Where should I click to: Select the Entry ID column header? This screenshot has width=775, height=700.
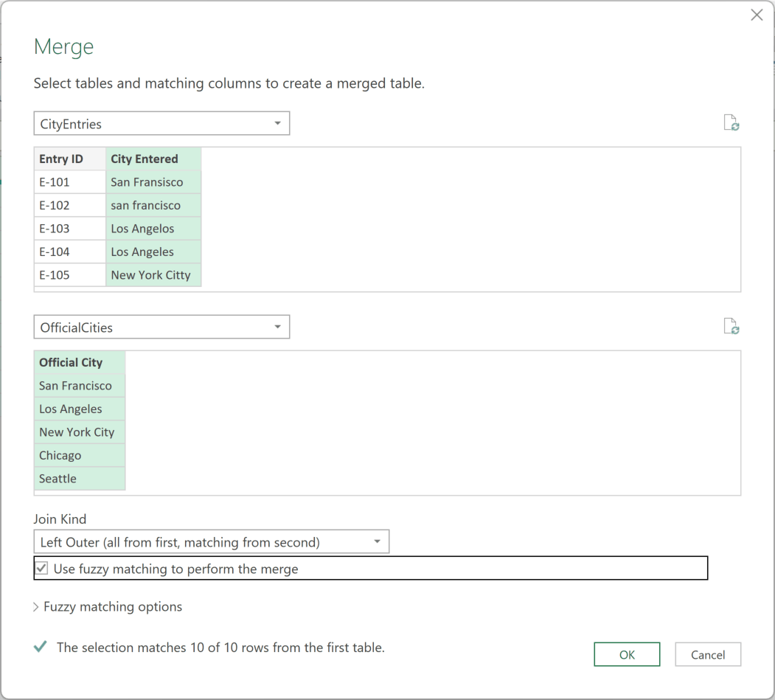click(x=70, y=159)
